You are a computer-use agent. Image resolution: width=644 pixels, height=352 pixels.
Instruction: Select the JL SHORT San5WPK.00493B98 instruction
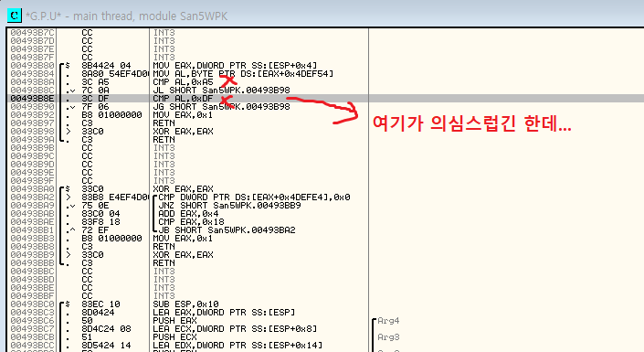(x=221, y=90)
